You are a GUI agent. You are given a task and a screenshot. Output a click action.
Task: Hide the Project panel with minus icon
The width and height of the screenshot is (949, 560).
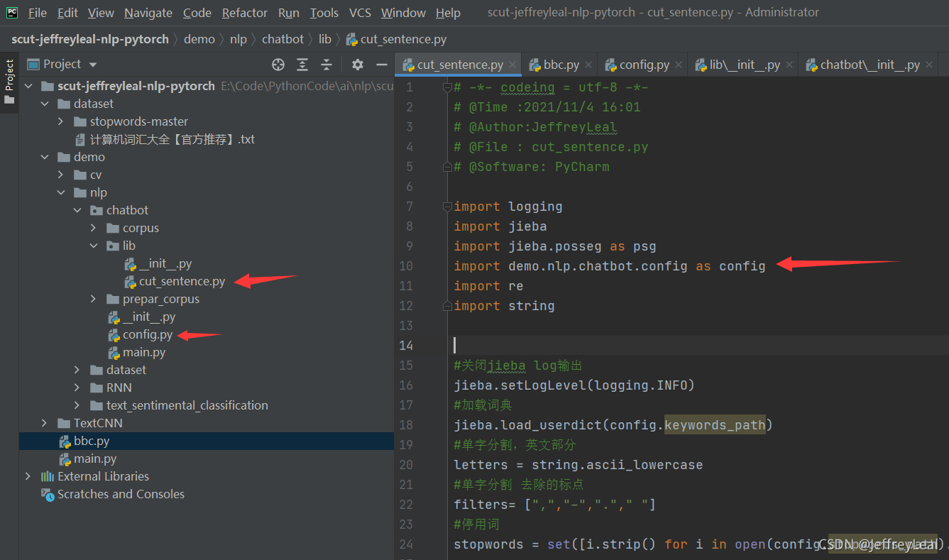coord(382,65)
